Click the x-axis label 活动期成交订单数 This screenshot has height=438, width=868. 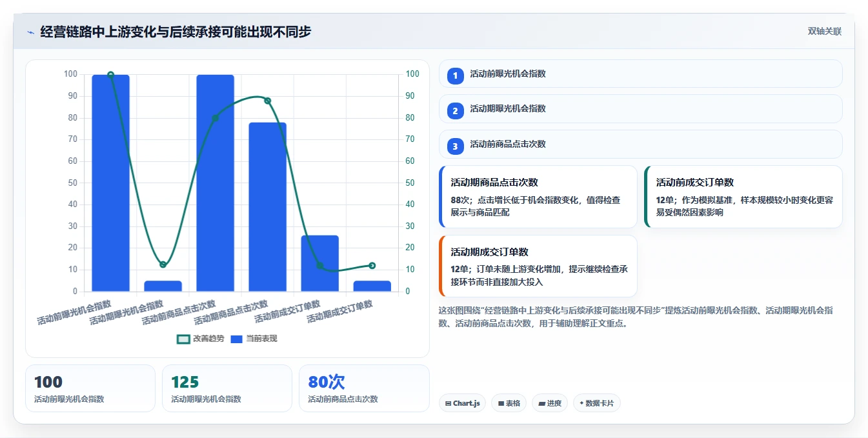pos(340,312)
